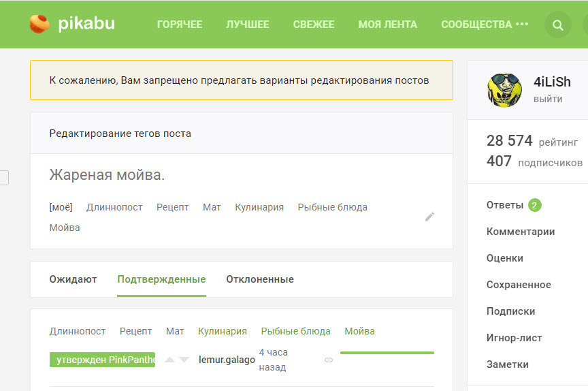This screenshot has width=588, height=391.
Task: Open the Сохраненное sidebar item
Action: pos(519,285)
